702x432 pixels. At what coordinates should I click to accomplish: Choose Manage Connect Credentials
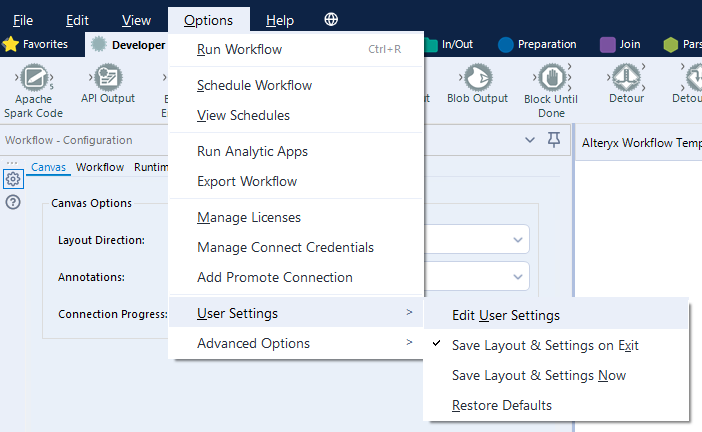click(296, 247)
